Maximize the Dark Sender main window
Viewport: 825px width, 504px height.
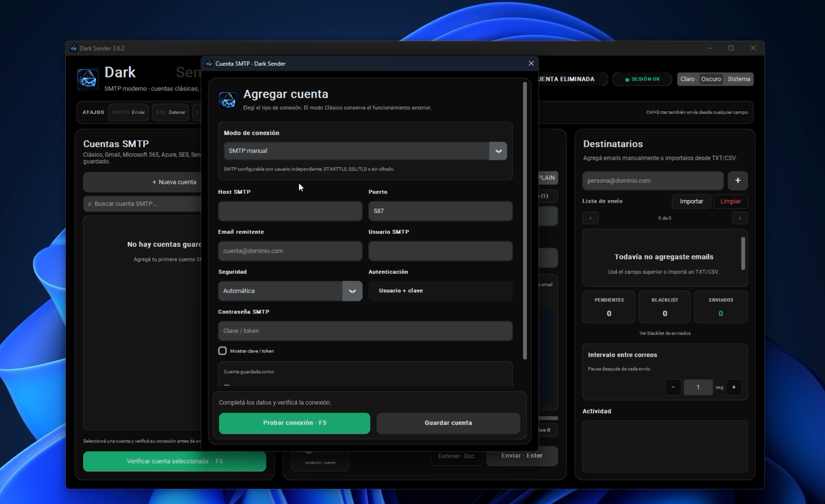pos(731,48)
